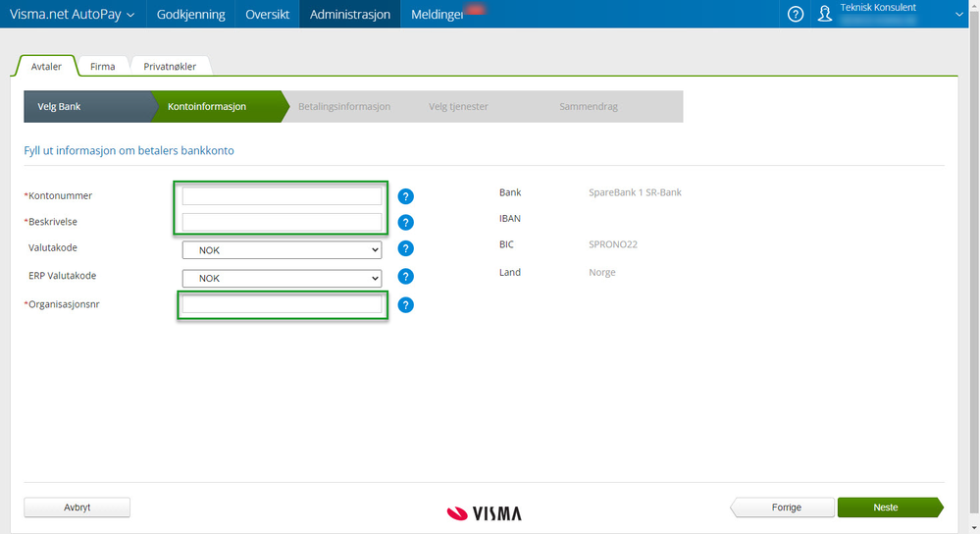The width and height of the screenshot is (980, 534).
Task: Open the Oversikt menu
Action: pos(267,14)
